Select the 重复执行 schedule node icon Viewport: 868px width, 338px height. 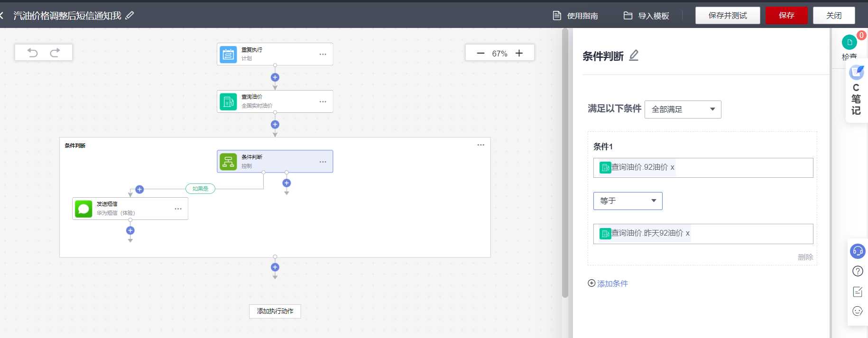tap(228, 55)
